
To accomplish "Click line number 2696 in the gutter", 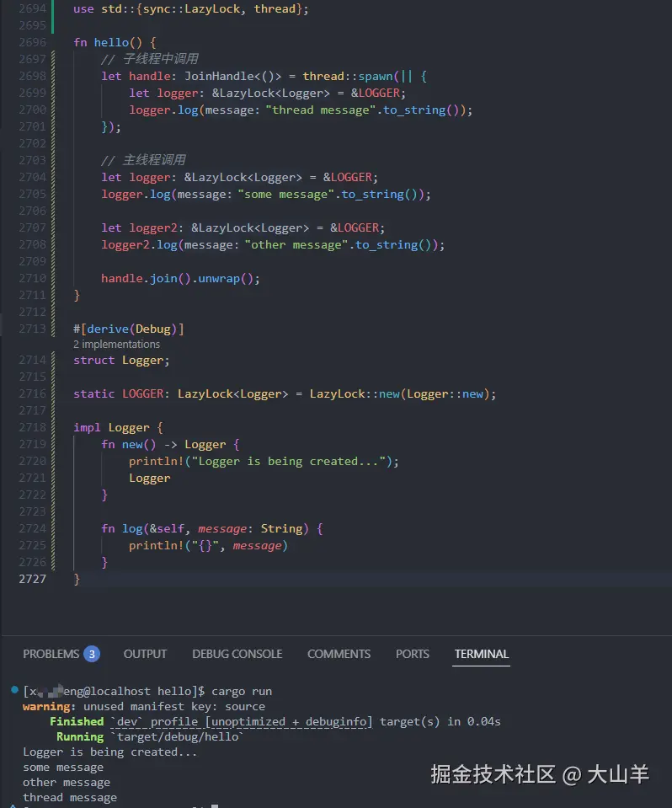I will click(x=31, y=42).
